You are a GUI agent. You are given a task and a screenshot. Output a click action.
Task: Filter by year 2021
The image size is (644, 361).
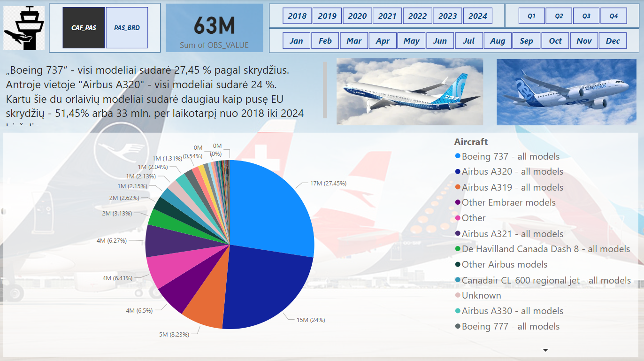(387, 16)
